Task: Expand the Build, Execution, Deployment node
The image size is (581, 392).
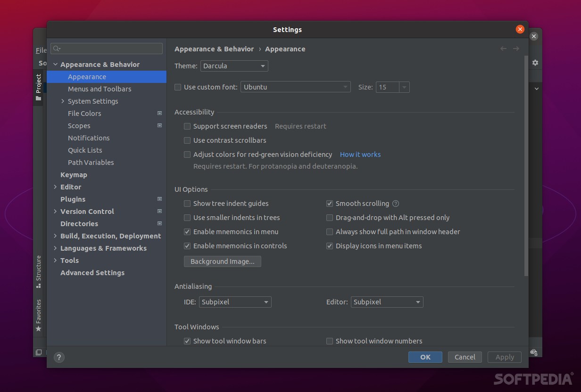Action: 55,236
